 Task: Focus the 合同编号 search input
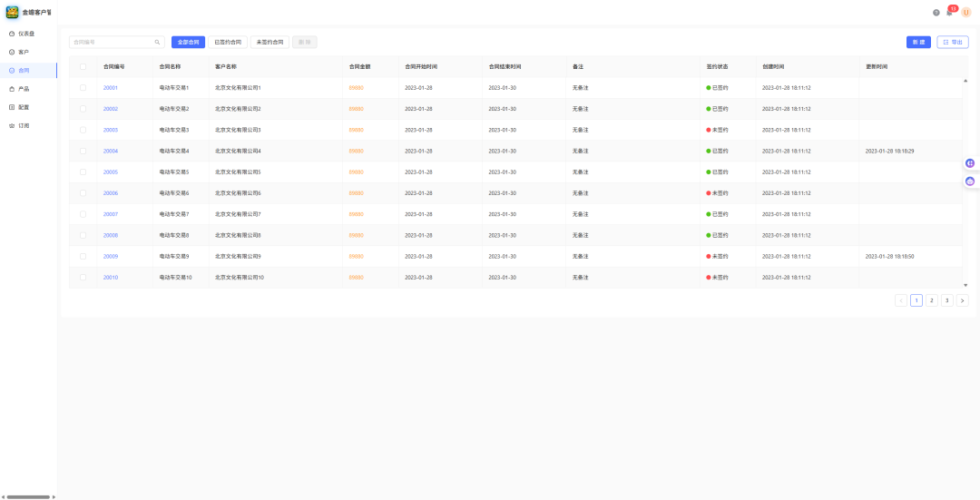(x=113, y=43)
